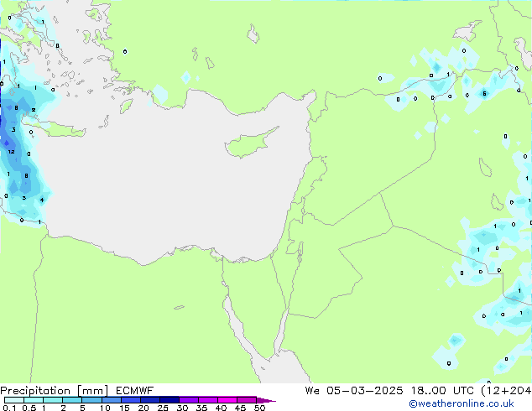Select the 20–25 mm legend color box

coord(150,400)
